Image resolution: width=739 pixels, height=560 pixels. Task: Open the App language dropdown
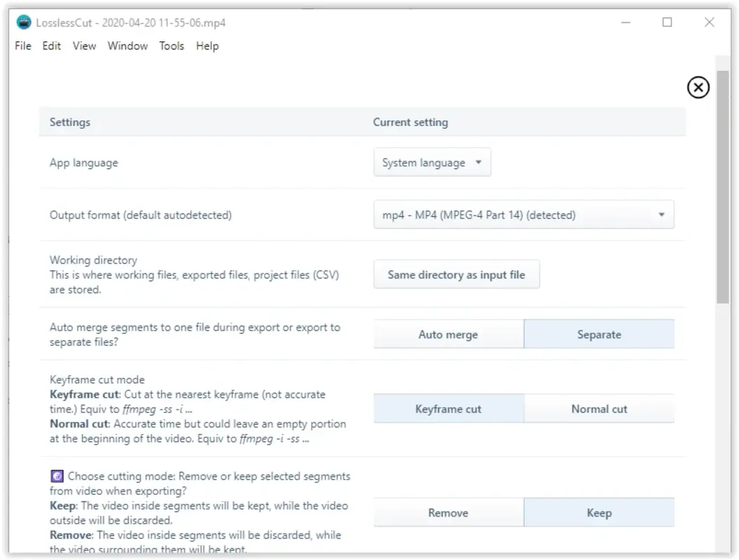tap(431, 162)
